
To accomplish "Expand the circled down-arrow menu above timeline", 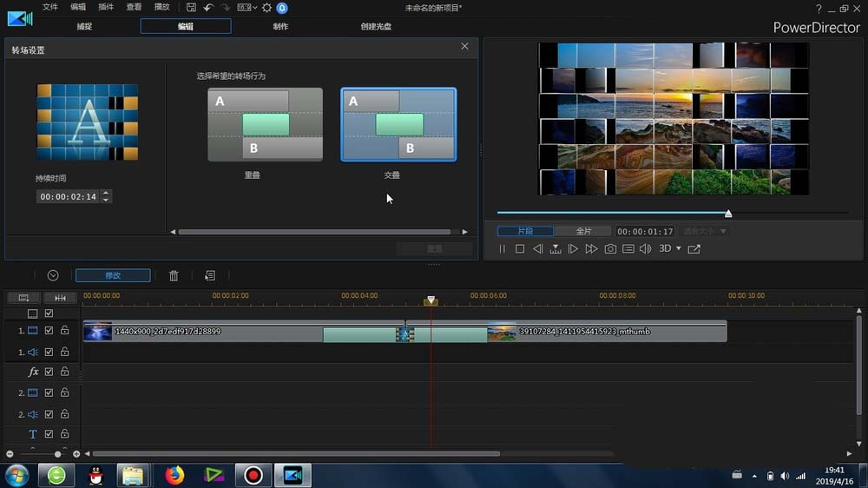I will click(53, 275).
